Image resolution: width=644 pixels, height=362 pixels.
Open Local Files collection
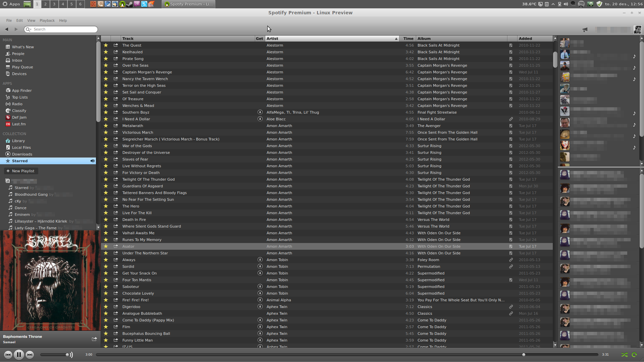(x=21, y=147)
